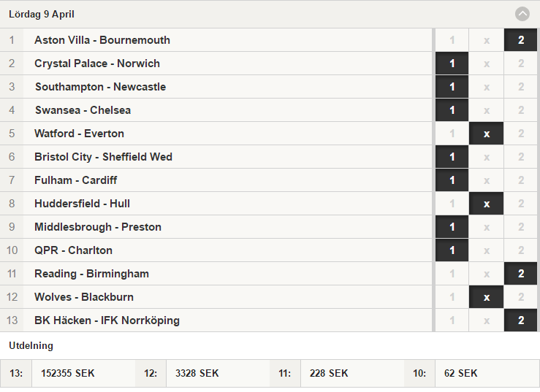
Task: Toggle selected 2 for Reading - Birmingham
Action: pos(520,274)
